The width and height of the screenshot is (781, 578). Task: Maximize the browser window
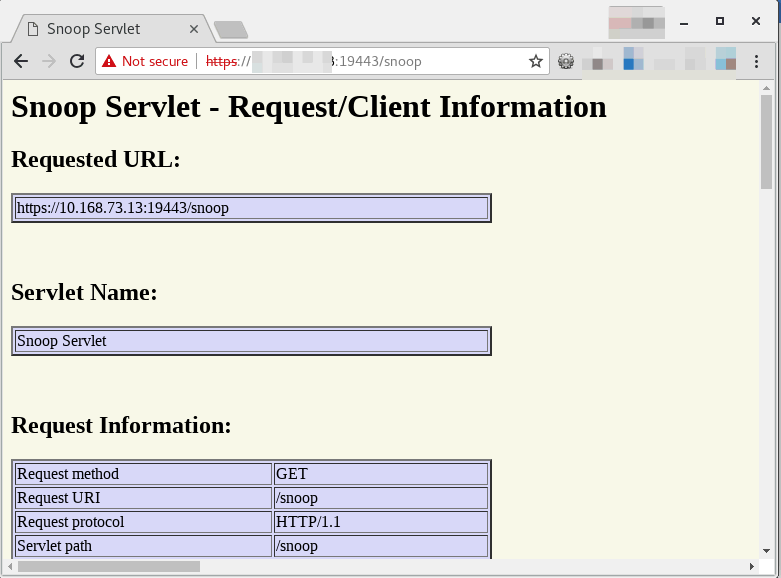719,20
